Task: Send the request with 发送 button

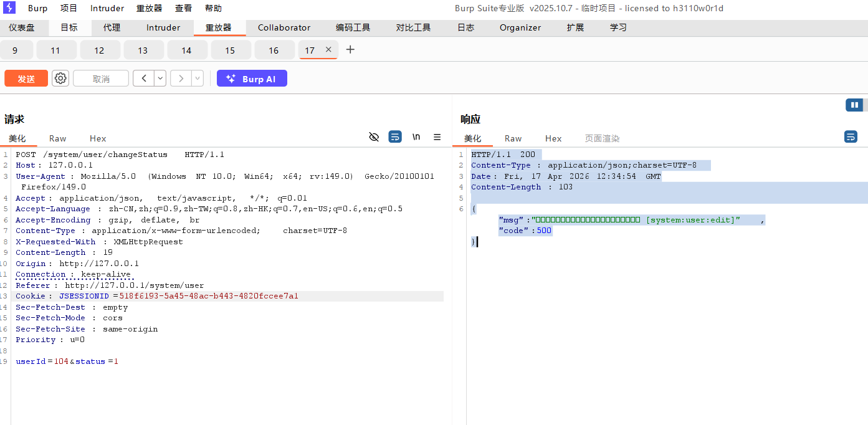Action: tap(26, 79)
